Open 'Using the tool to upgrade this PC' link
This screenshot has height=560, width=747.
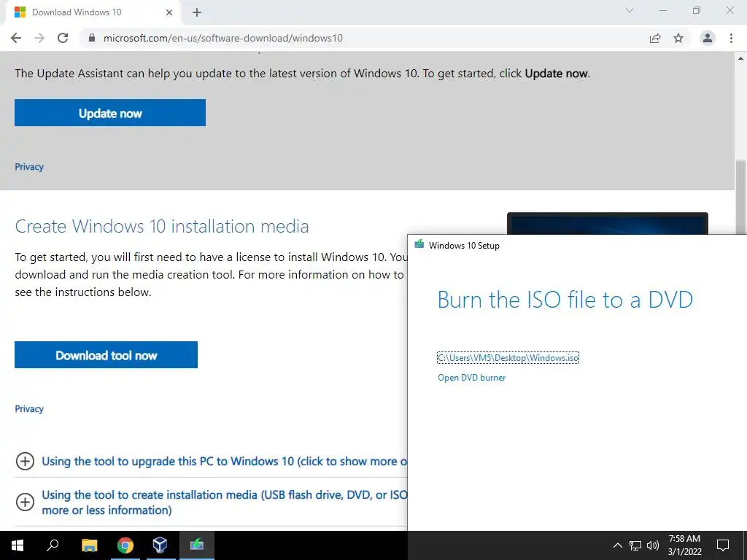[x=225, y=461]
